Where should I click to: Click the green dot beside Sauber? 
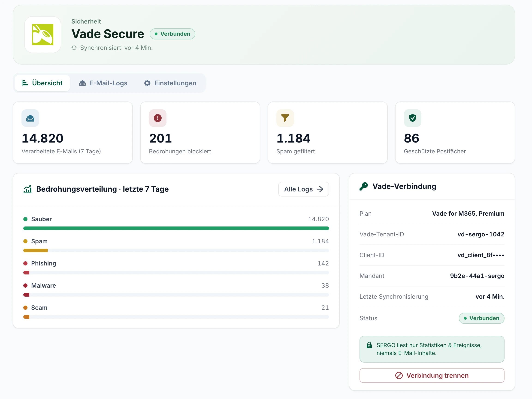25,219
